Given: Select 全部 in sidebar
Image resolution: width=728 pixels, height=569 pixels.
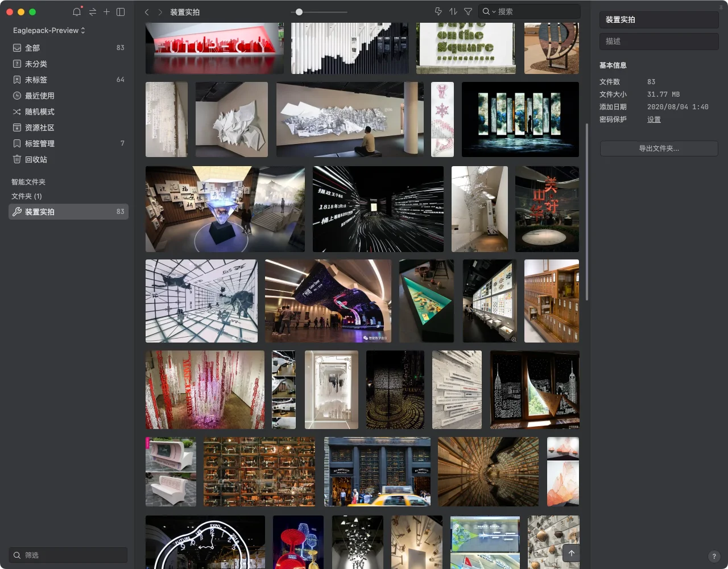Looking at the screenshot, I should (x=68, y=48).
